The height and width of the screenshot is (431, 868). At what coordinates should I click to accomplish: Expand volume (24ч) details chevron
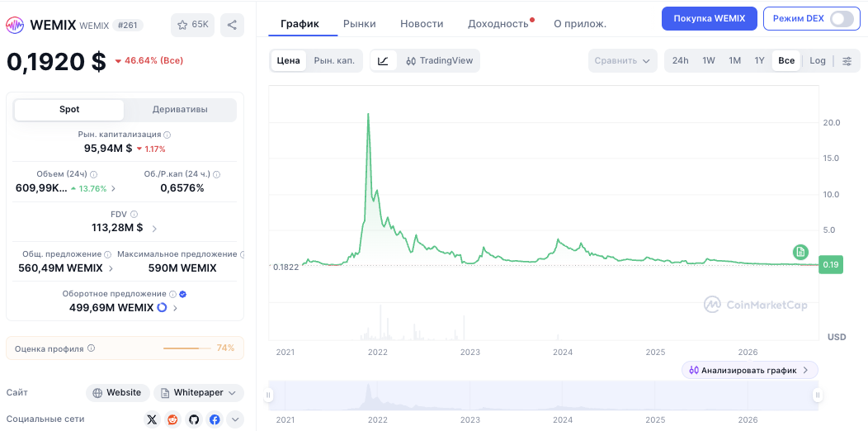tap(114, 188)
